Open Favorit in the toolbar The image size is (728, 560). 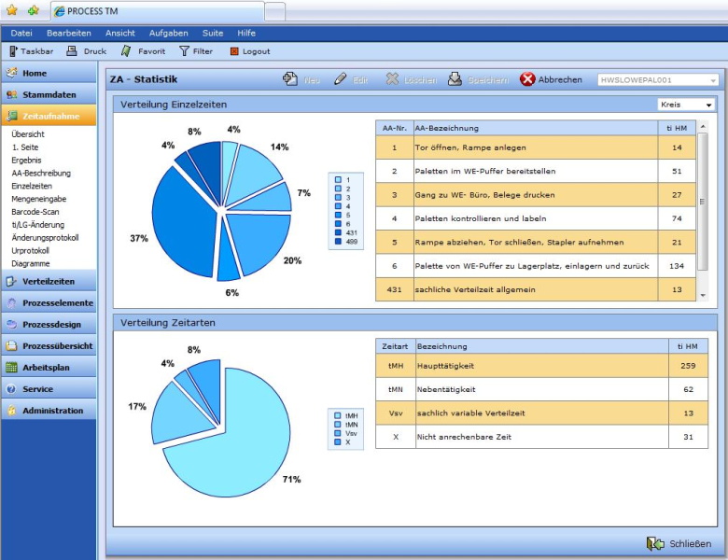click(127, 51)
